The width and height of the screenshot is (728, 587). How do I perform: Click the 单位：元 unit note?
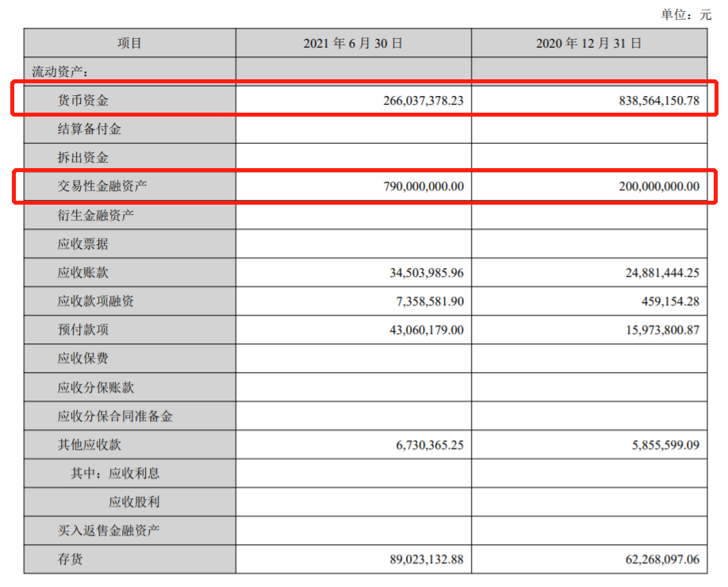click(686, 15)
